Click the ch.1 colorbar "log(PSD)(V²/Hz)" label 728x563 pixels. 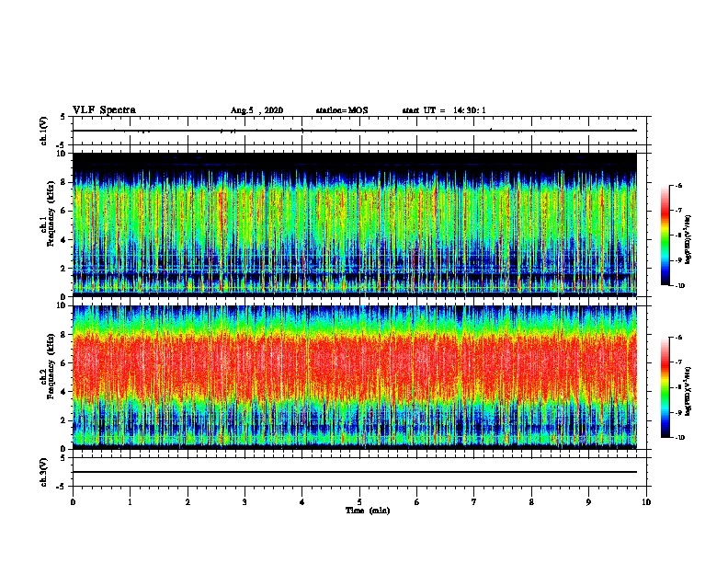point(688,240)
